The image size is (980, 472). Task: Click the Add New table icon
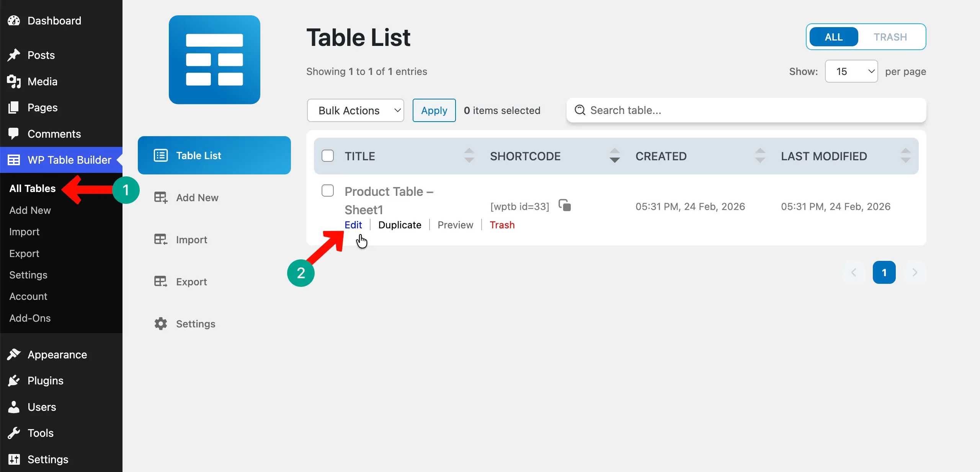coord(161,197)
